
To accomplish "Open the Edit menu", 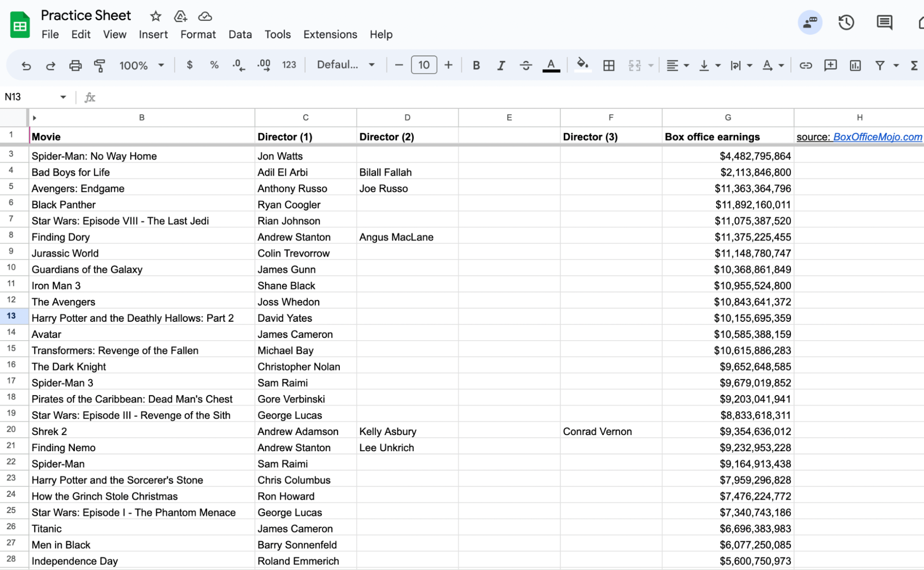I will (81, 35).
